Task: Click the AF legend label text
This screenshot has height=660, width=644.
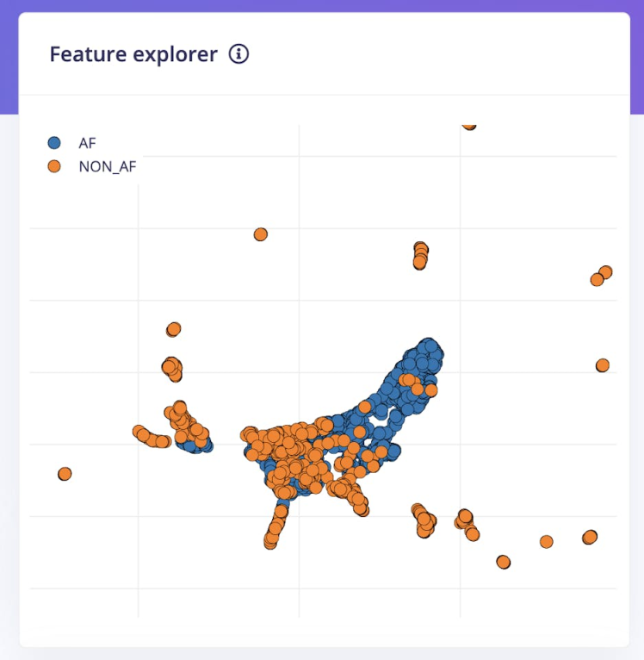Action: point(87,143)
